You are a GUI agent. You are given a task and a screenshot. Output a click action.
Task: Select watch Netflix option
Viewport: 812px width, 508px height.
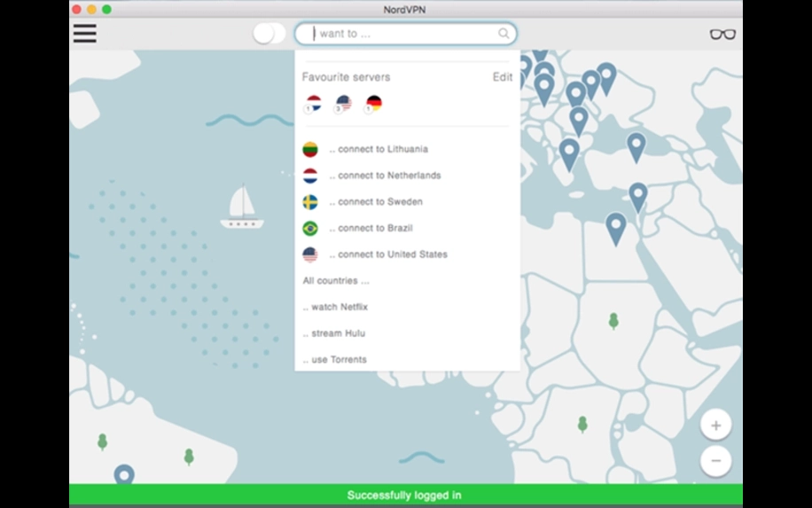[335, 307]
